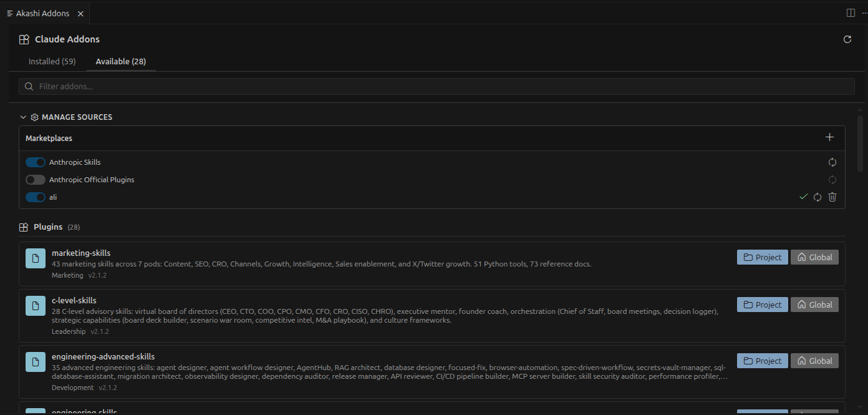Click the marketing-skills file icon
This screenshot has width=868, height=415.
36,258
